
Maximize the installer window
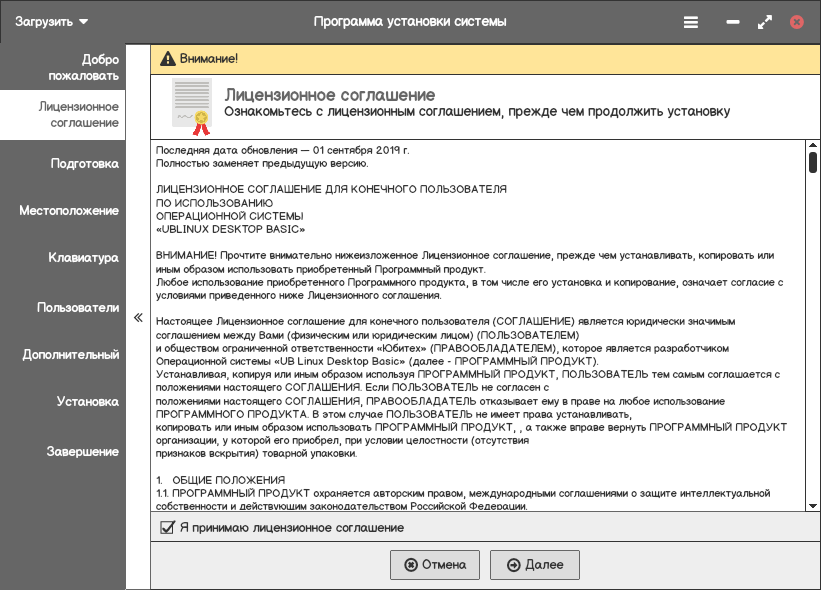click(765, 22)
